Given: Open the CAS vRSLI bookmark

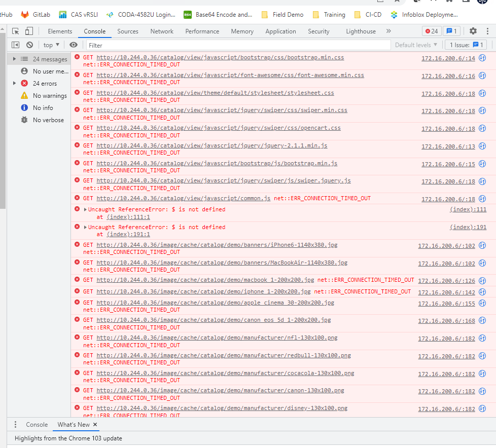Looking at the screenshot, I should (x=79, y=15).
